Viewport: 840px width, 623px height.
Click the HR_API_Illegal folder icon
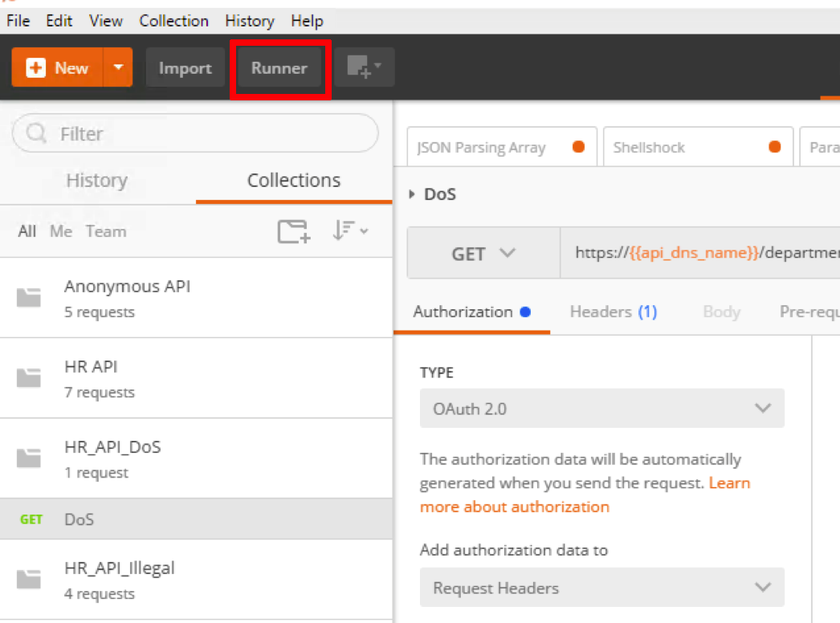[x=29, y=579]
